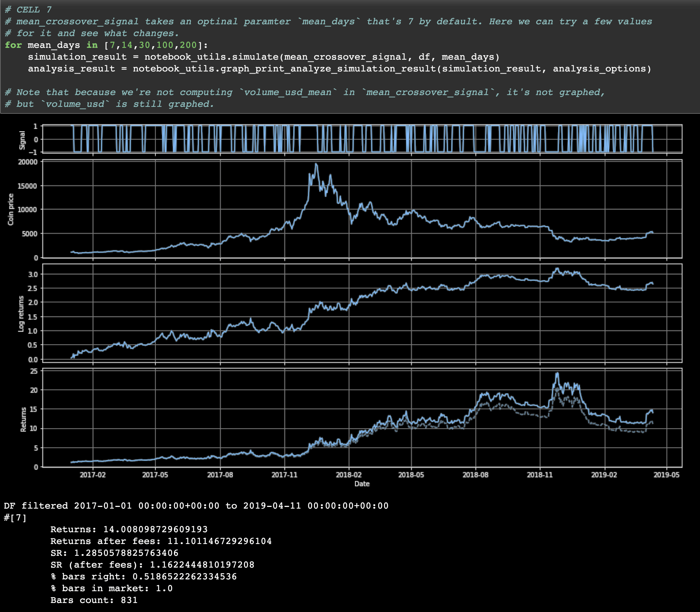
Task: Click the '20000' Coin price tick label
Action: click(x=28, y=162)
